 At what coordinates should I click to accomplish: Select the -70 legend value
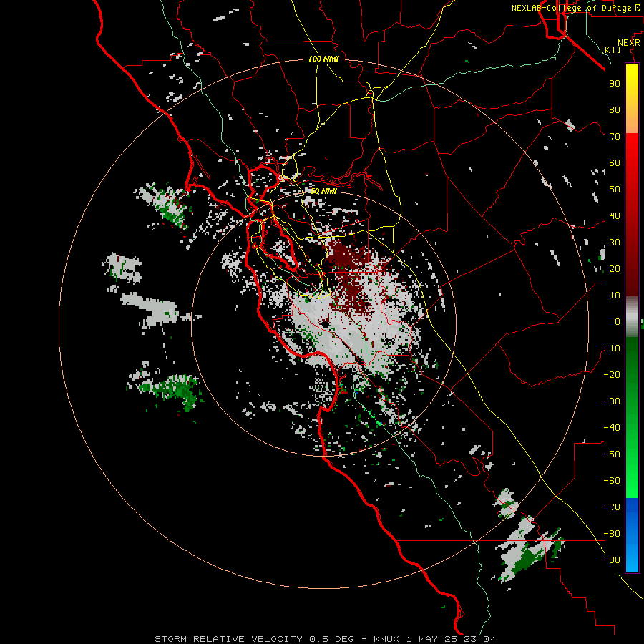(612, 507)
